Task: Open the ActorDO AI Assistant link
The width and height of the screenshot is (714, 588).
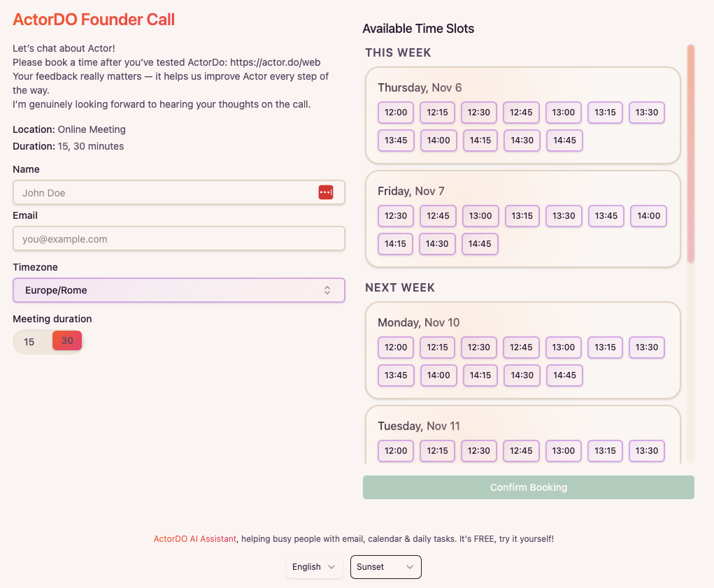Action: tap(195, 539)
